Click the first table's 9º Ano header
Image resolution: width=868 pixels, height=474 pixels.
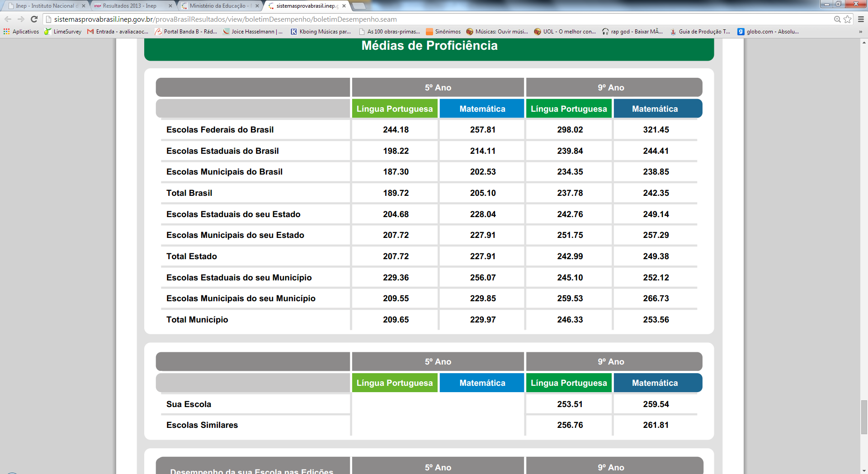614,87
